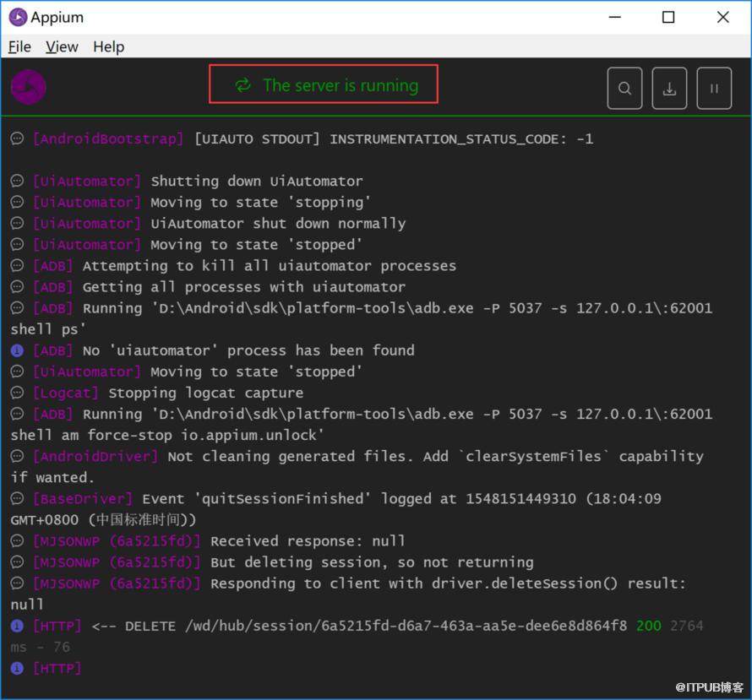Click info icon beside the HTTP DELETE line
The width and height of the screenshot is (752, 700).
click(17, 626)
